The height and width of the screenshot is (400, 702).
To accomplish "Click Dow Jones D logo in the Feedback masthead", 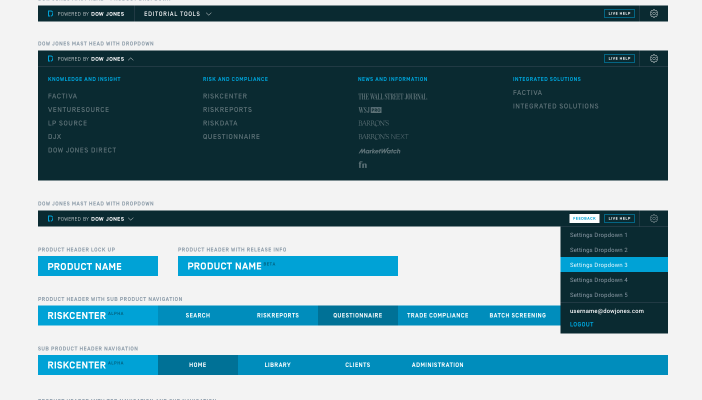I will pyautogui.click(x=50, y=219).
